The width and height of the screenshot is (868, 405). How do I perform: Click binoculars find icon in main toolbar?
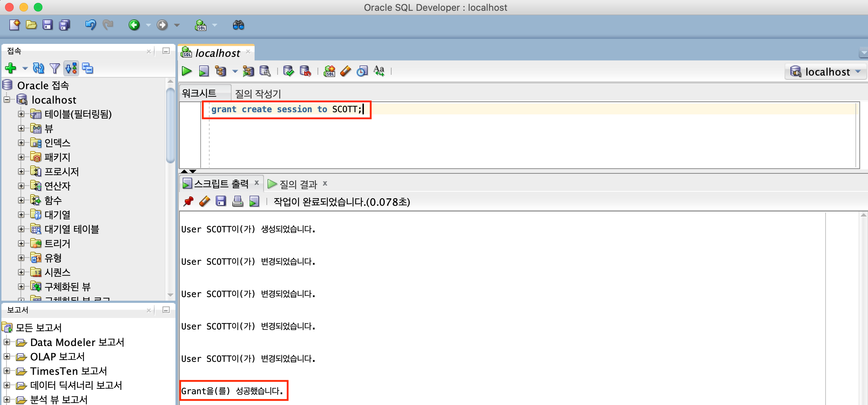pyautogui.click(x=238, y=25)
